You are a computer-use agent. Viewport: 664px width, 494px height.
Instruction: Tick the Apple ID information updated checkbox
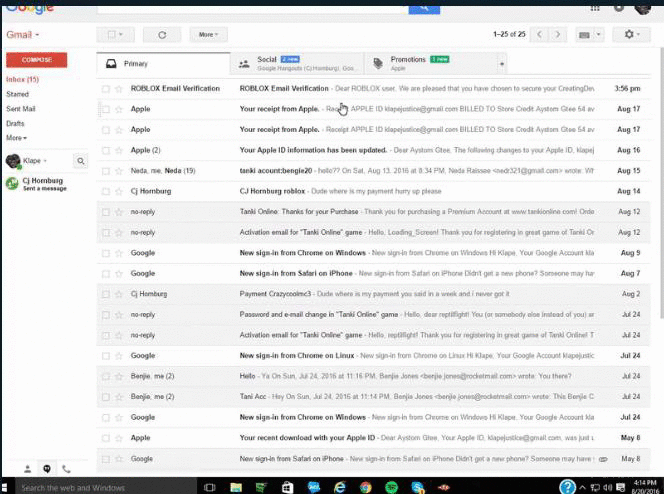coord(106,151)
